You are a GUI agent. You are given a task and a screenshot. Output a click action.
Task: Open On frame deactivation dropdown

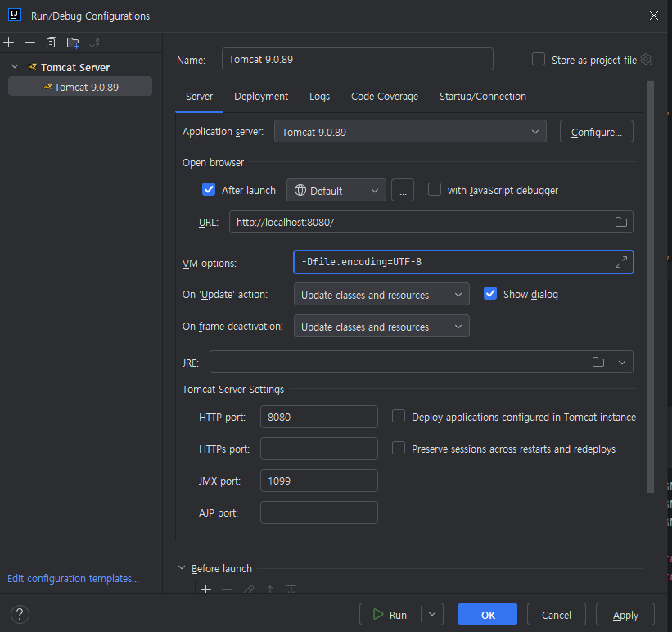tap(381, 326)
